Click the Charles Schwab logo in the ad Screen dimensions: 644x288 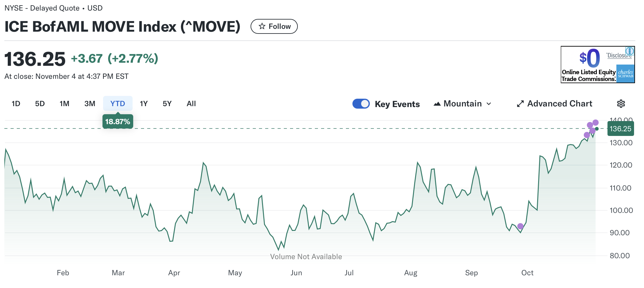click(625, 74)
